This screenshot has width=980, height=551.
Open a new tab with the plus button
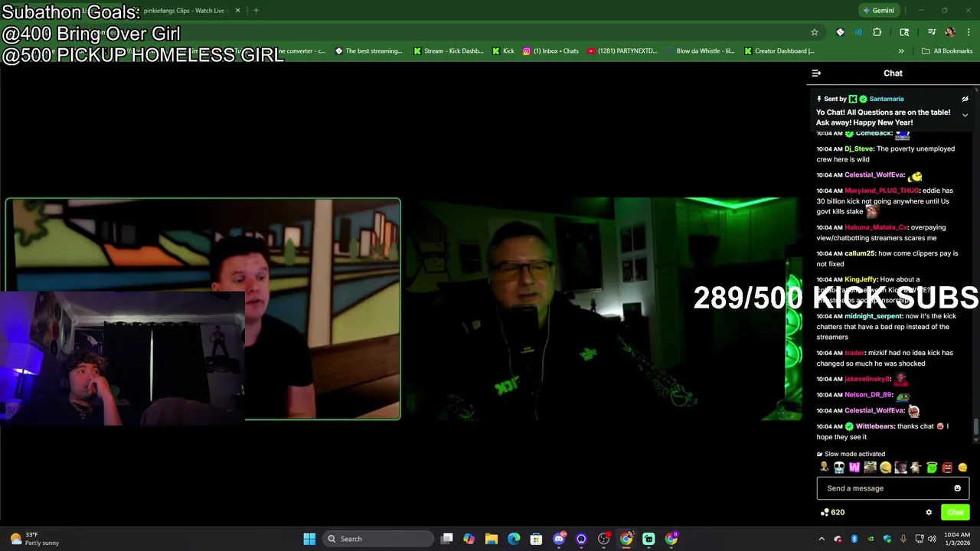click(x=256, y=11)
